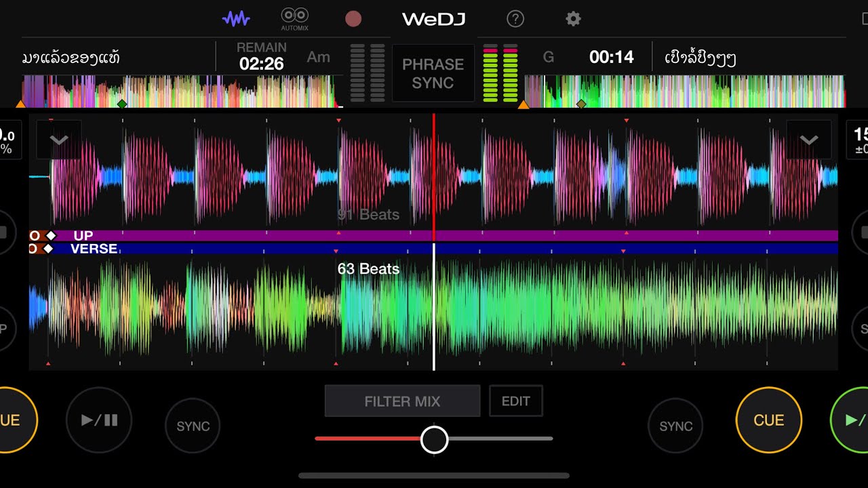
Task: Tap the 63 Beats label
Action: click(368, 268)
